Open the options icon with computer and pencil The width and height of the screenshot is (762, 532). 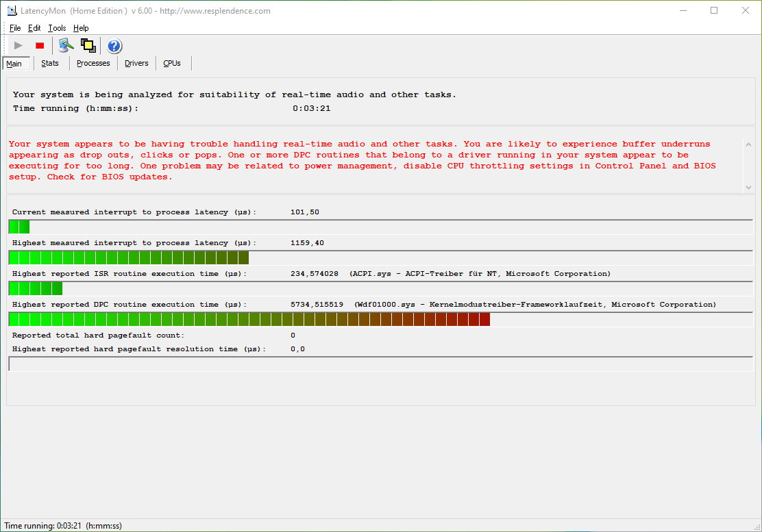pos(66,46)
